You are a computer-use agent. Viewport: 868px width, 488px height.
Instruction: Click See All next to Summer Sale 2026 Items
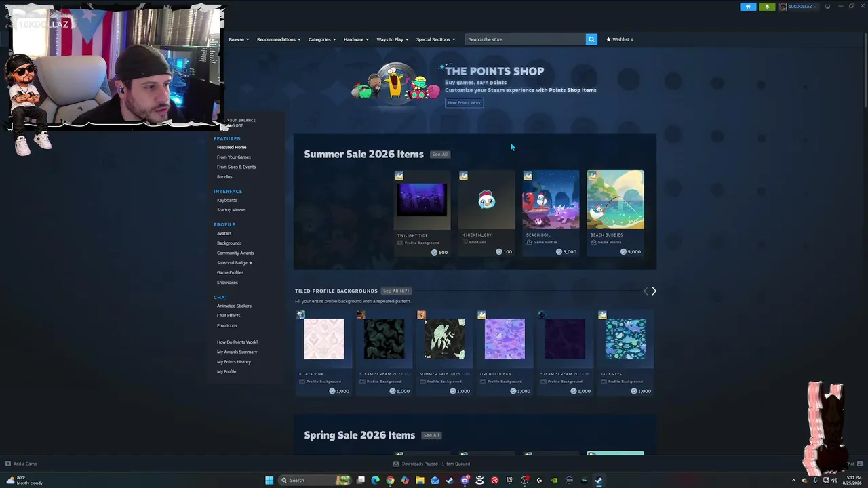tap(439, 155)
